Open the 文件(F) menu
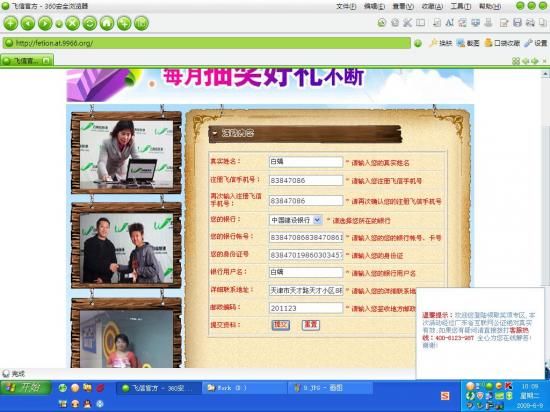This screenshot has width=550, height=412. click(346, 6)
